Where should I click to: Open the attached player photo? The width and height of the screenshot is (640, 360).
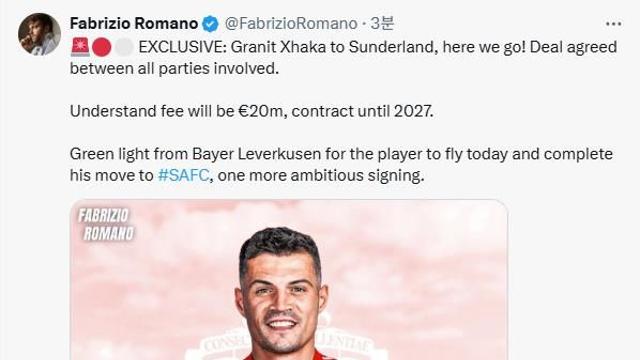tap(289, 280)
